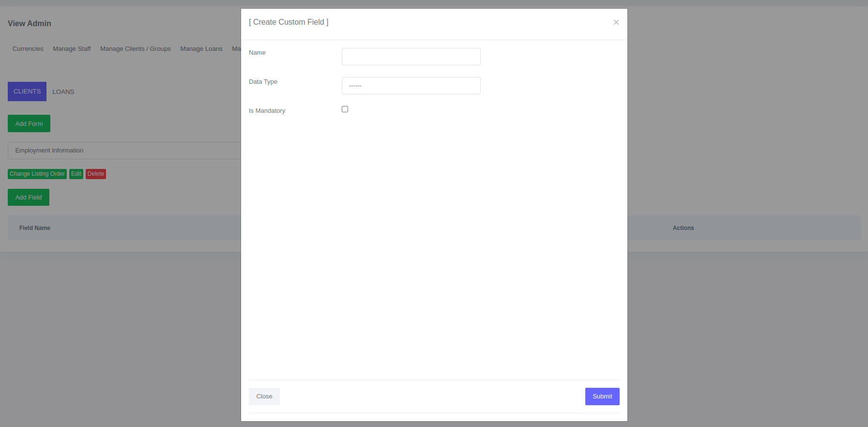Open the Data Type dropdown
The height and width of the screenshot is (427, 868).
pyautogui.click(x=411, y=86)
